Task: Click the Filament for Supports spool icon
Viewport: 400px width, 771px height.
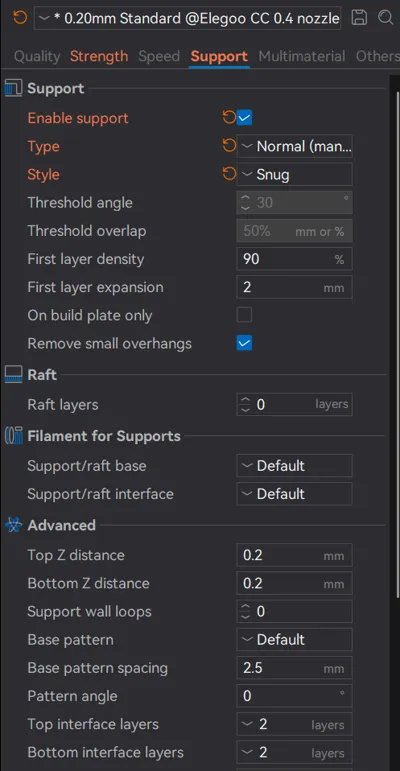Action: click(13, 436)
